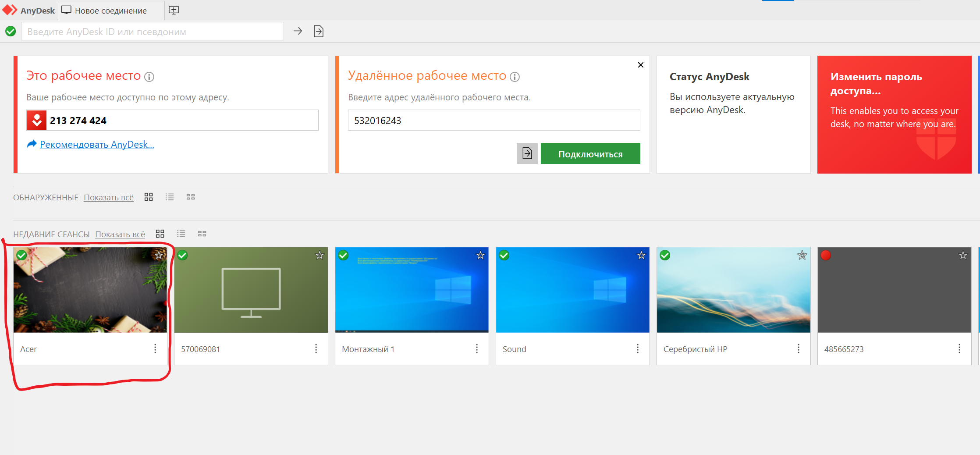980x455 pixels.
Task: Open three-dot menu for Acer
Action: [x=155, y=348]
